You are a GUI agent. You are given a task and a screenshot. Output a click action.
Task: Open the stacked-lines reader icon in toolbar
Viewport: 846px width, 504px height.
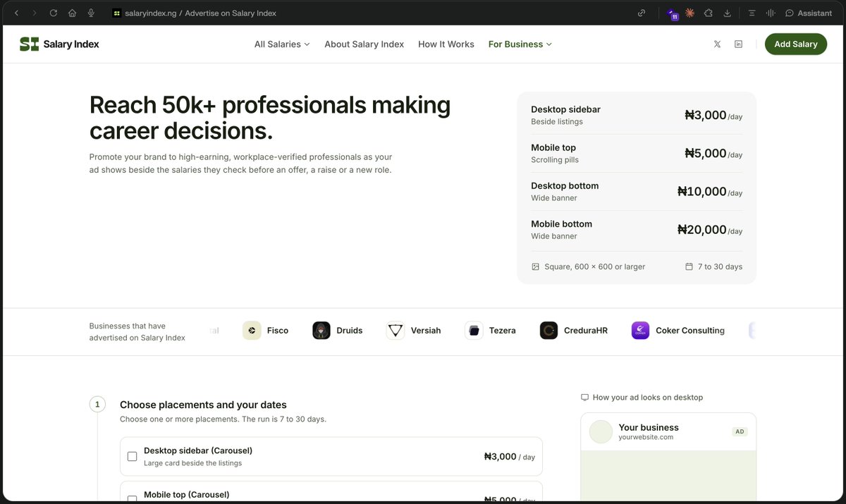752,13
